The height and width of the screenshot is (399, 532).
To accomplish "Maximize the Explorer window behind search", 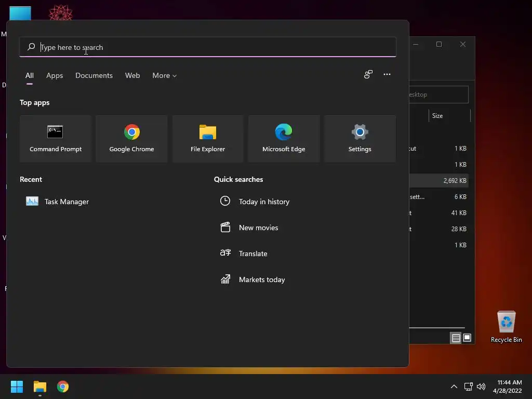I will 438,44.
